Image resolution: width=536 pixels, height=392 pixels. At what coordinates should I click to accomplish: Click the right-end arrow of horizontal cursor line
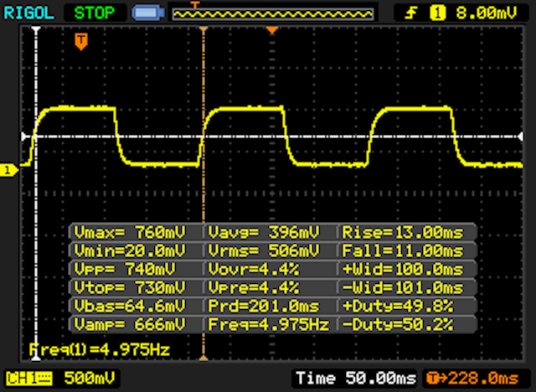(x=520, y=137)
